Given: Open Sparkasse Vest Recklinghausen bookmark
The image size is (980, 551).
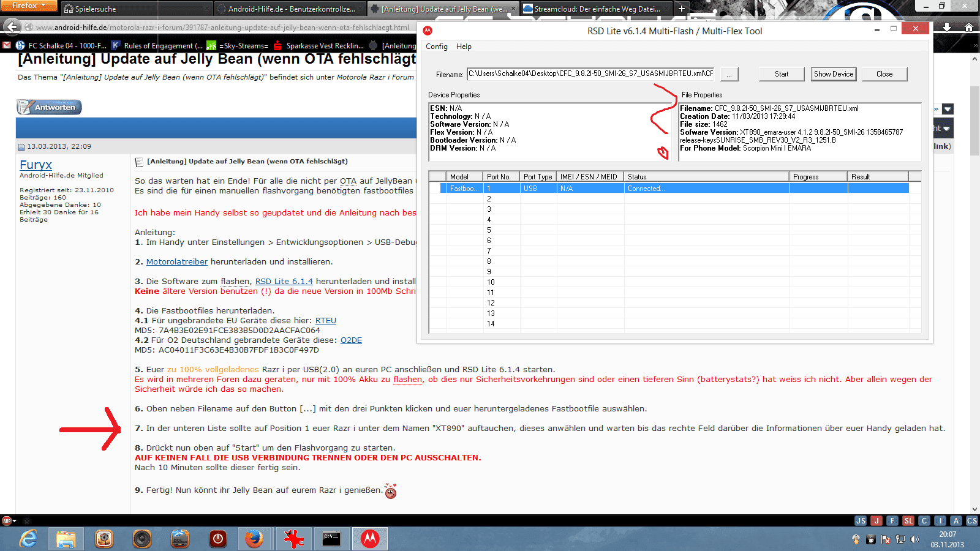Looking at the screenshot, I should coord(318,45).
